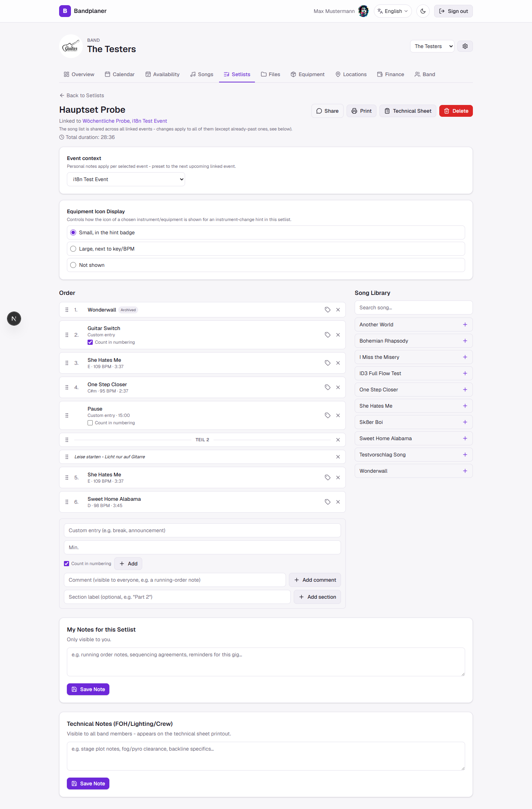
Task: Open the English language dropdown
Action: point(393,11)
